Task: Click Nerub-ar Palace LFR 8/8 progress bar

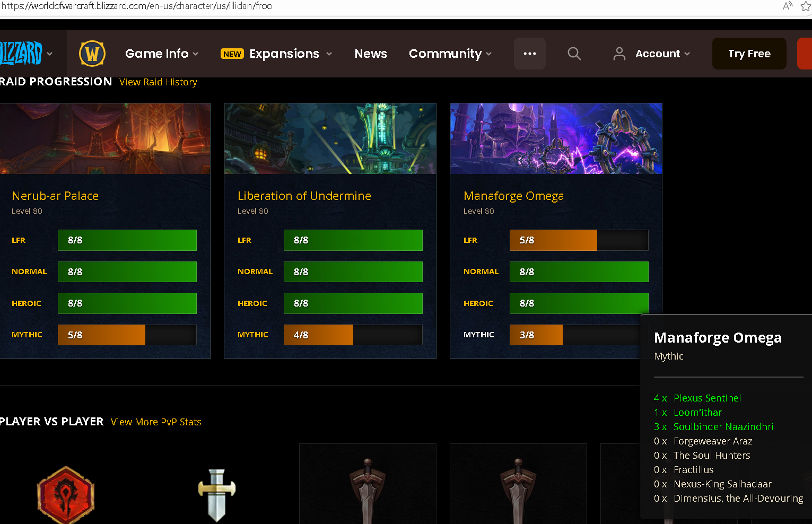Action: coord(127,240)
